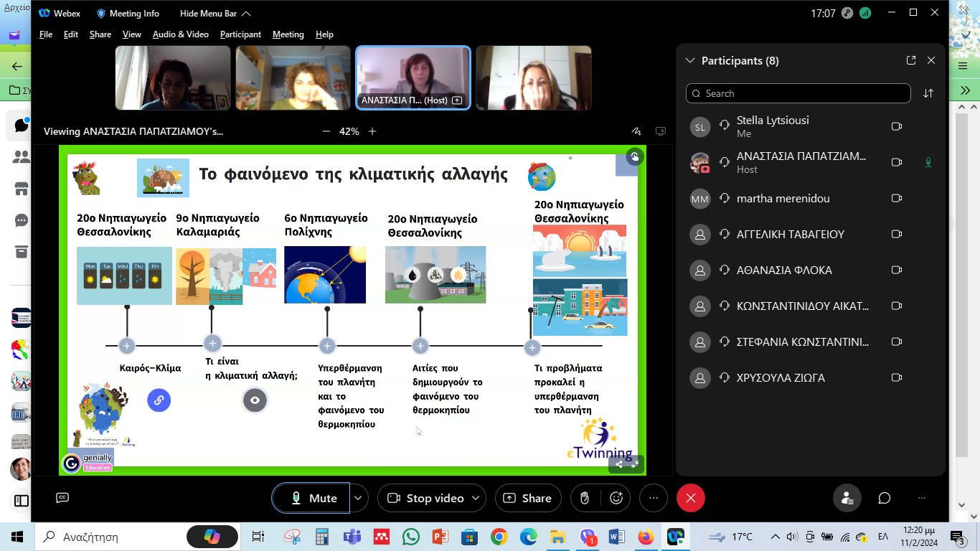Click the Meeting Info button
This screenshot has width=980, height=551.
pos(128,14)
